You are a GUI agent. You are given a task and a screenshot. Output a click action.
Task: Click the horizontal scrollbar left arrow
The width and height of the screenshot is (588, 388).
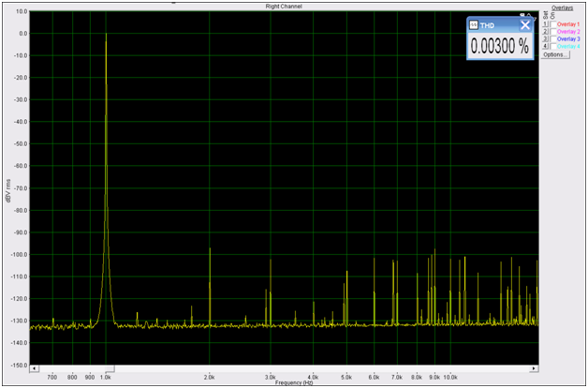tap(34, 368)
